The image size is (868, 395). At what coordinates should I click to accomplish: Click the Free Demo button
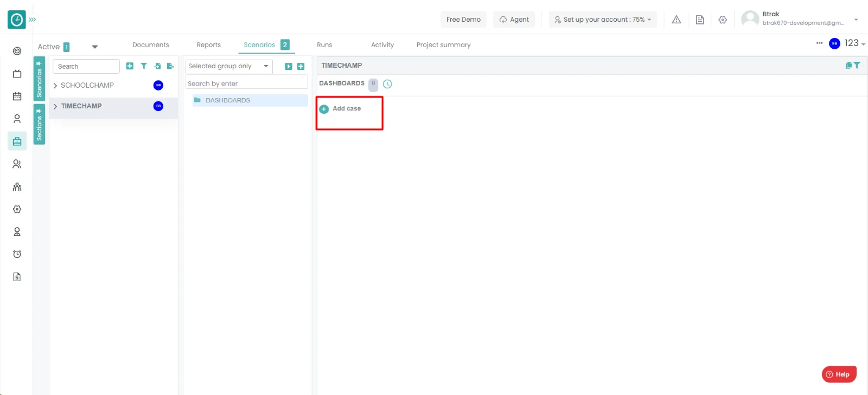[x=463, y=20]
